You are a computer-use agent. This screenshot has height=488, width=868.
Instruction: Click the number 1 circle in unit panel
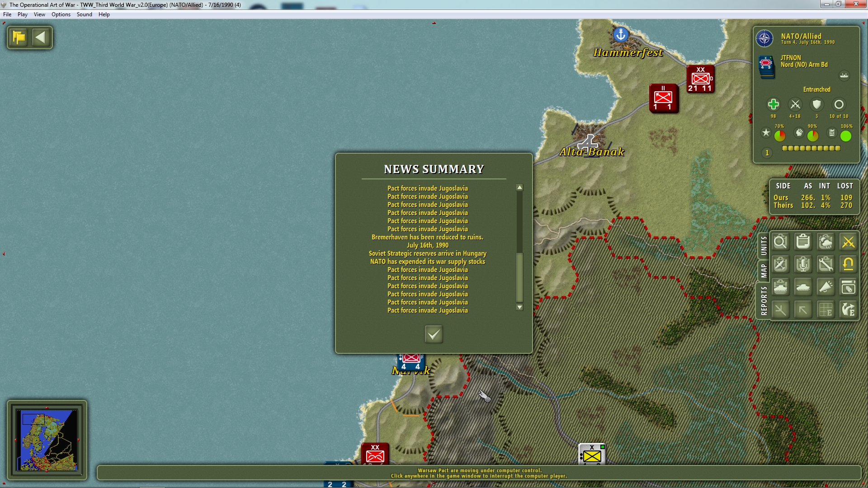pos(767,153)
